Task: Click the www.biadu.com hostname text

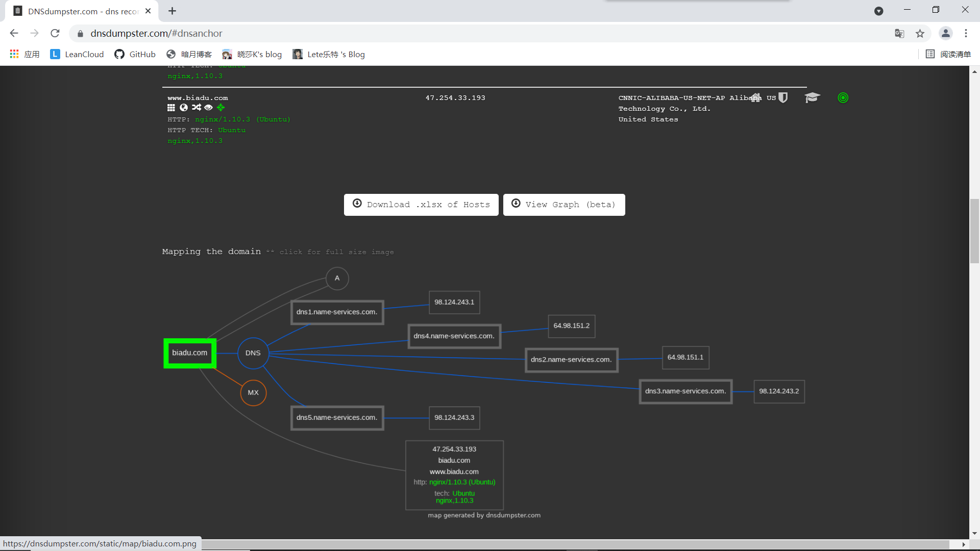Action: (198, 98)
